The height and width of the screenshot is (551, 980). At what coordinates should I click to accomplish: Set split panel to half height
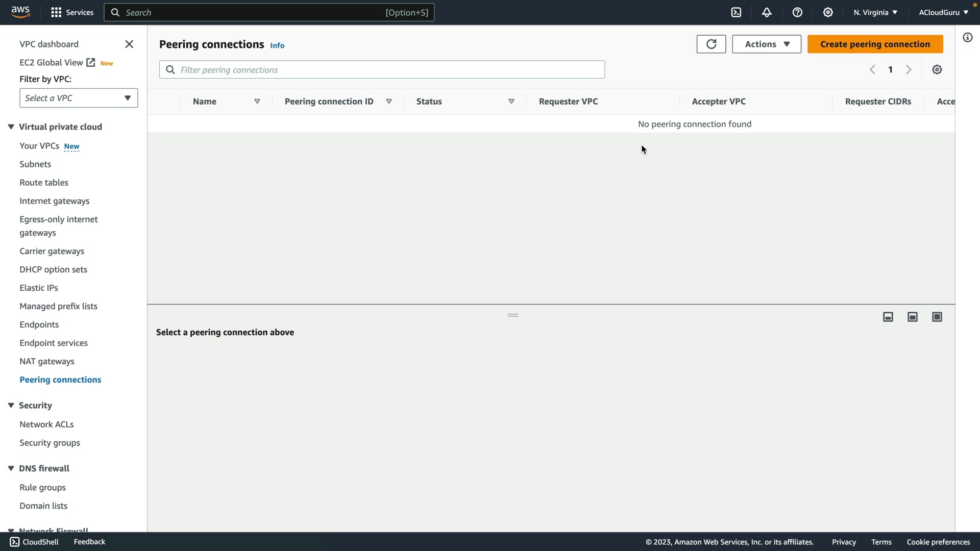[x=913, y=317]
